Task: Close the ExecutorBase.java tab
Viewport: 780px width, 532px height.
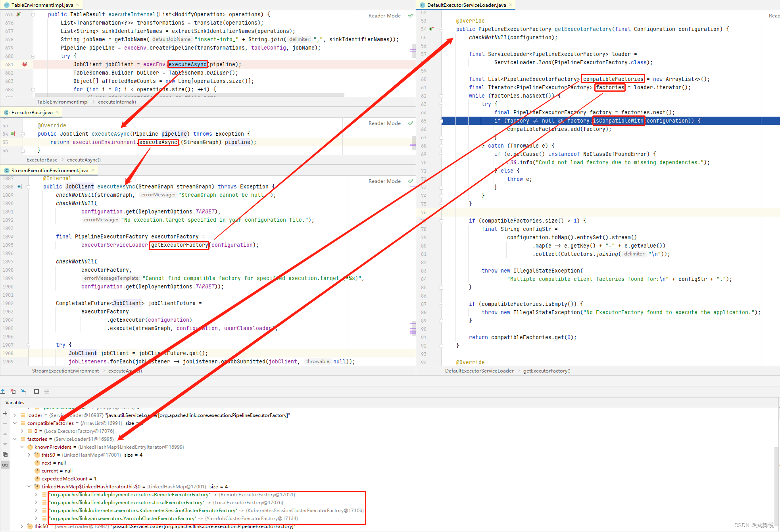Action: click(x=57, y=113)
